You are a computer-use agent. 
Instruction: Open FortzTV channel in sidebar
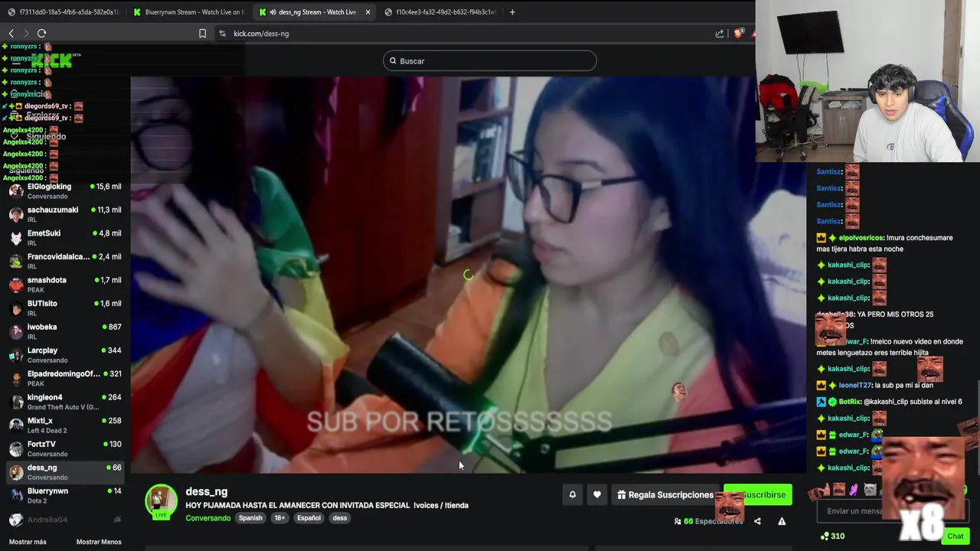(x=65, y=448)
